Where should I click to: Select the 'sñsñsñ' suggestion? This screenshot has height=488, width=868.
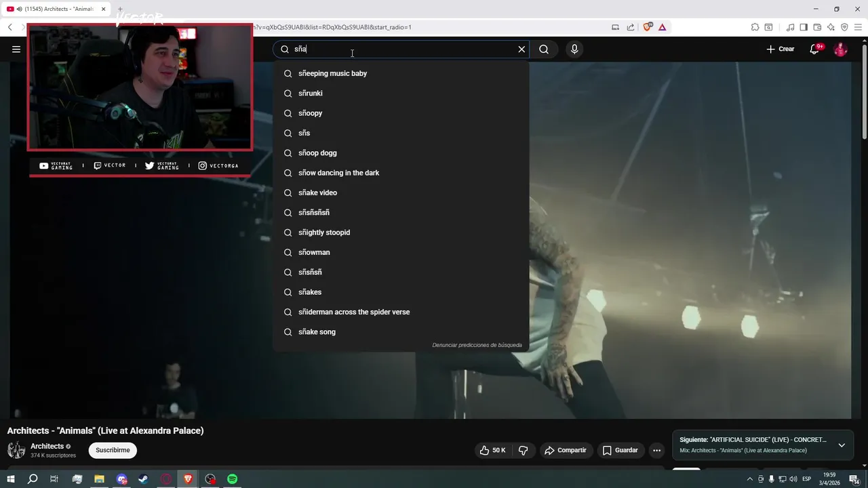tap(401, 272)
